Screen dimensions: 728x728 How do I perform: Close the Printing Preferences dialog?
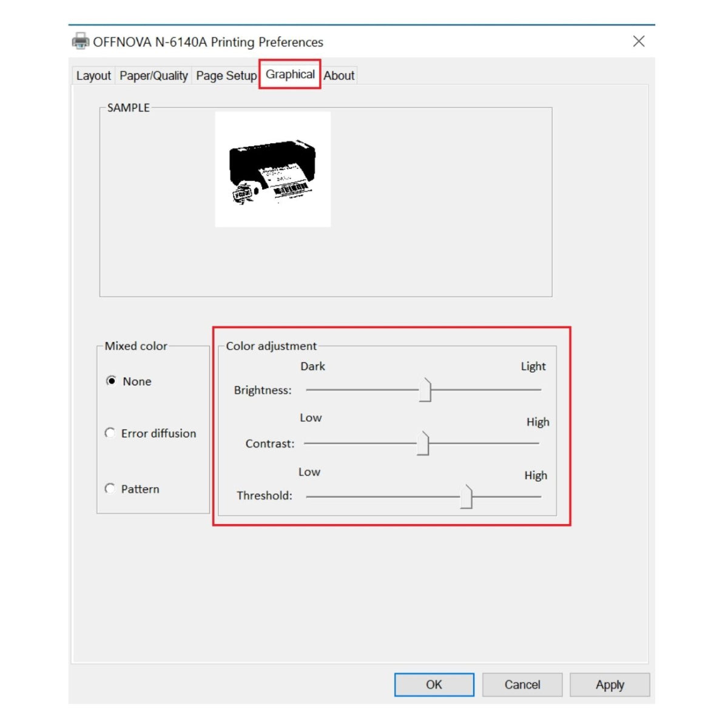click(638, 41)
